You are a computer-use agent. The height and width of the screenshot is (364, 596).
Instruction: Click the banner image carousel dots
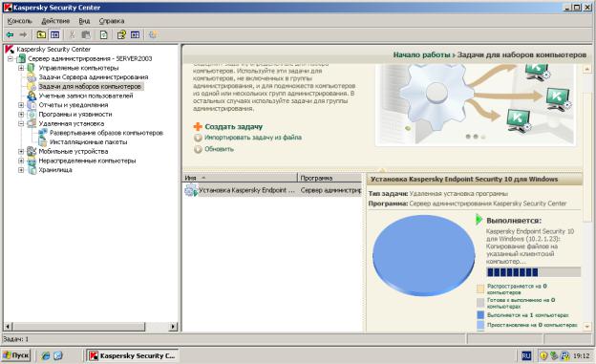pos(475,137)
